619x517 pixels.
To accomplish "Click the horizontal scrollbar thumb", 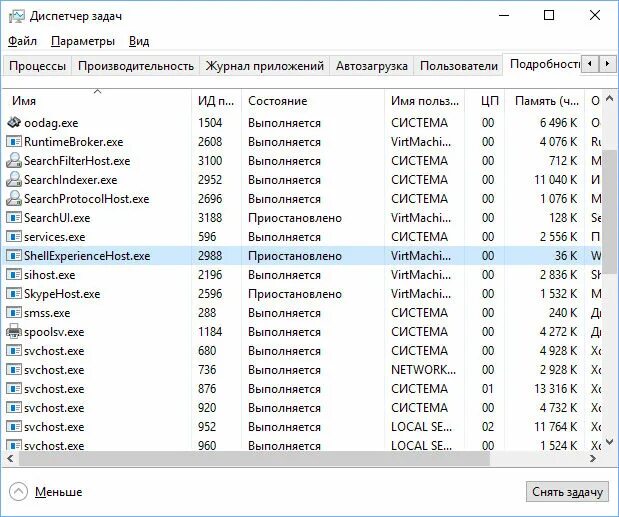I will click(254, 458).
